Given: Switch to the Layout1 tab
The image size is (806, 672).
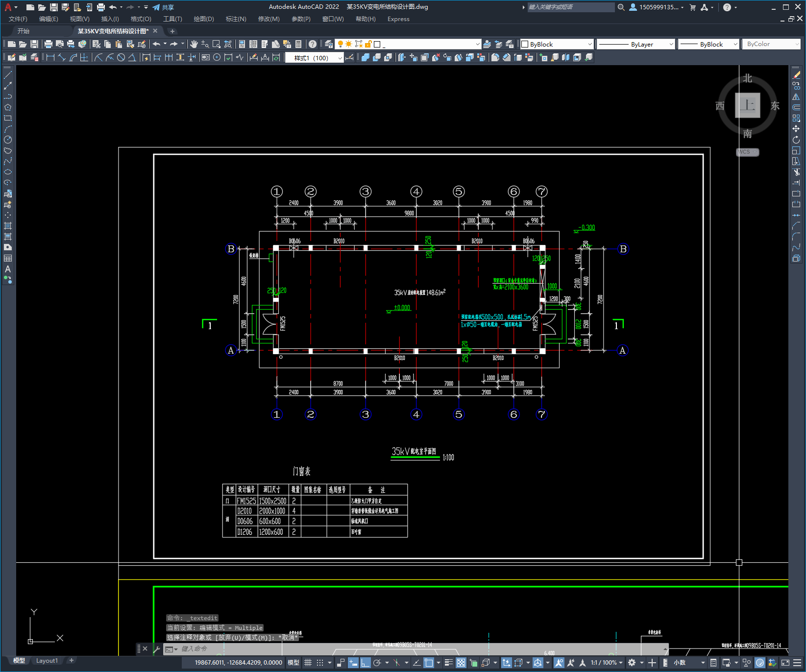Looking at the screenshot, I should pyautogui.click(x=47, y=661).
